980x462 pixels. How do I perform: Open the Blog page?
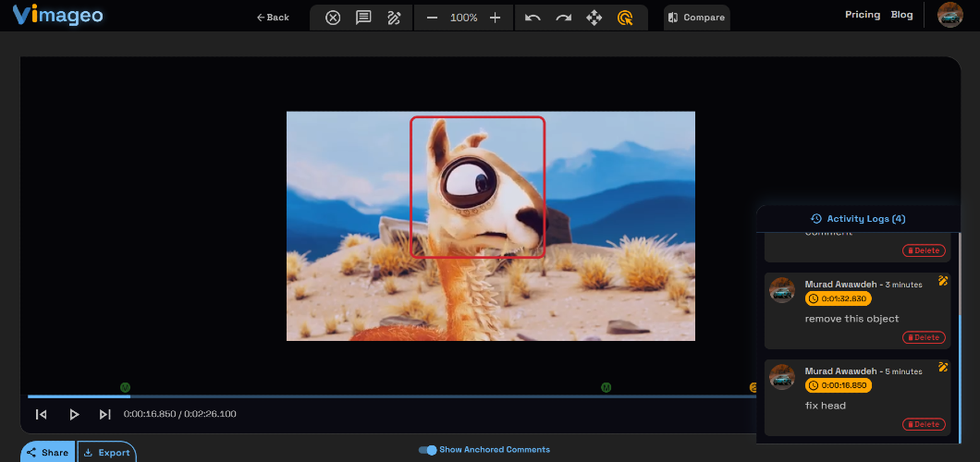pyautogui.click(x=901, y=15)
